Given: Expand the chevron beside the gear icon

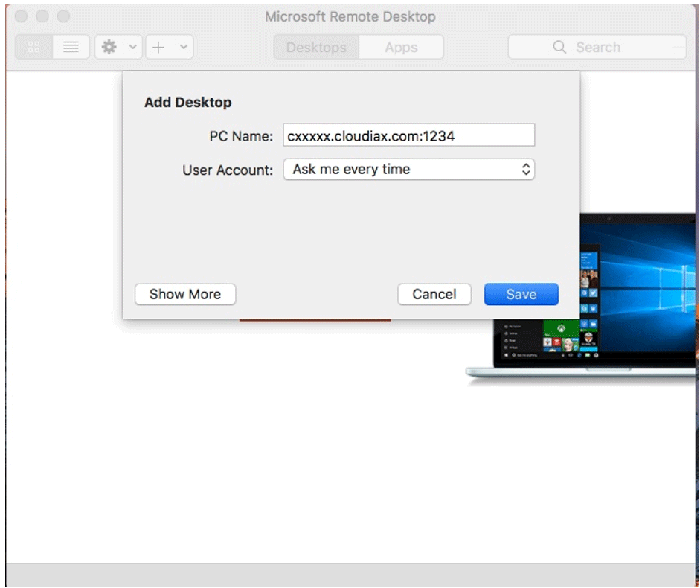Looking at the screenshot, I should click(132, 46).
